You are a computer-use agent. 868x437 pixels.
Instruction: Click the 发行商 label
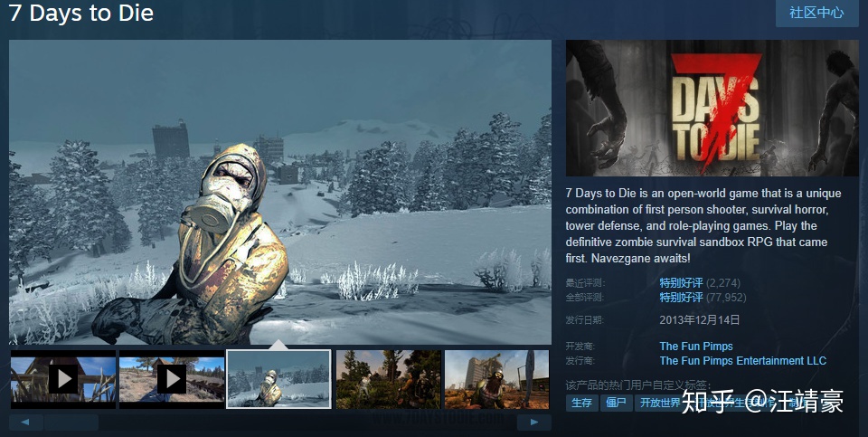(x=580, y=361)
